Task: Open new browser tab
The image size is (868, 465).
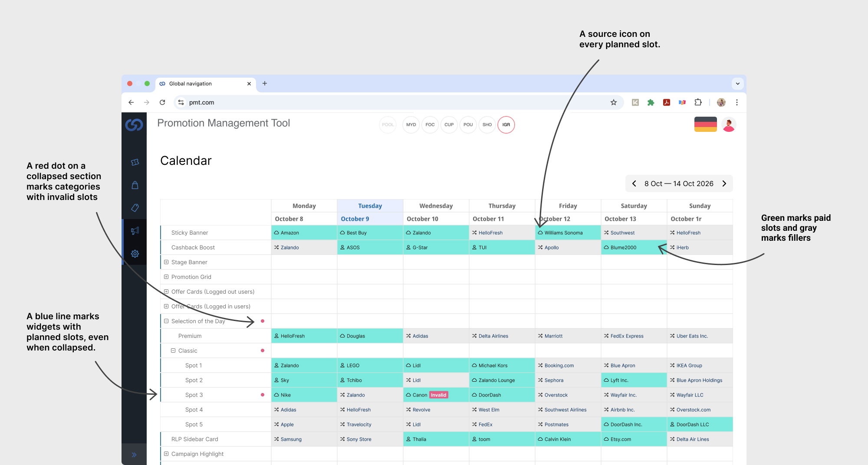Action: 265,83
